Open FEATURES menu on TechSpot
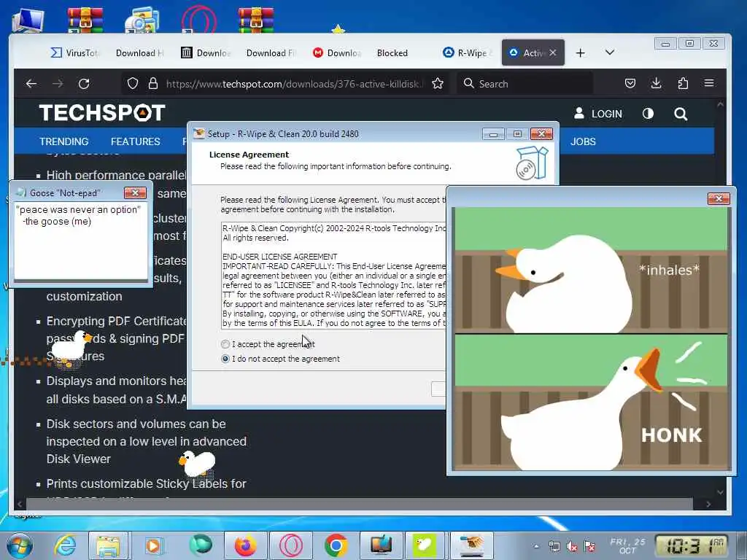 [135, 141]
